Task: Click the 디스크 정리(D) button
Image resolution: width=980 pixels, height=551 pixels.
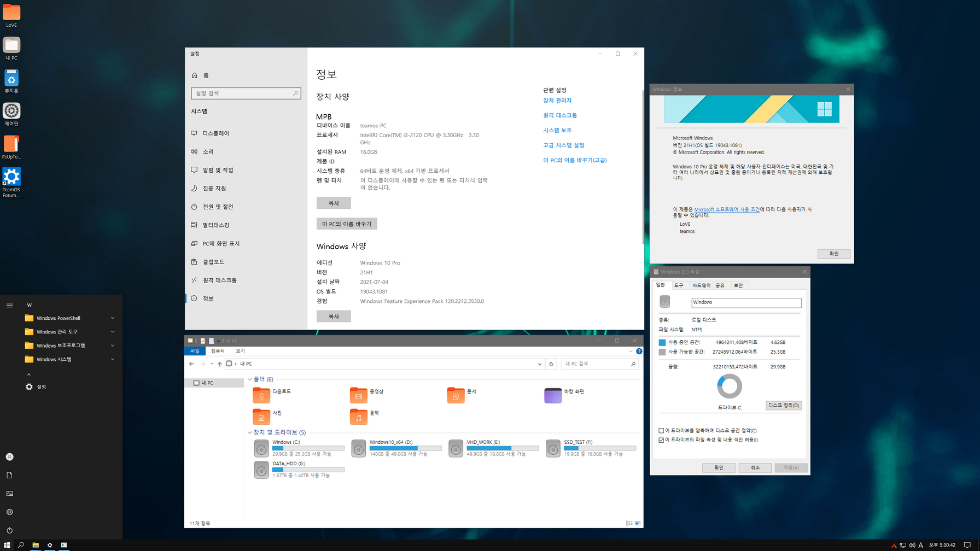Action: point(784,406)
